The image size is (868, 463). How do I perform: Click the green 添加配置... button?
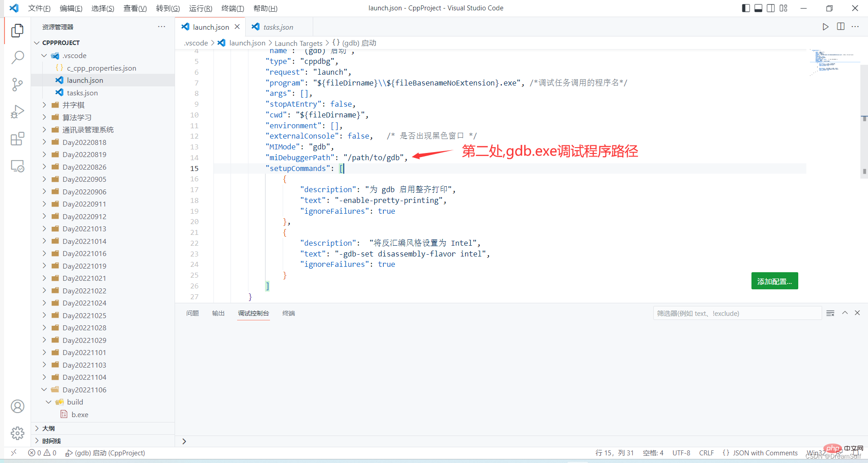[774, 281]
